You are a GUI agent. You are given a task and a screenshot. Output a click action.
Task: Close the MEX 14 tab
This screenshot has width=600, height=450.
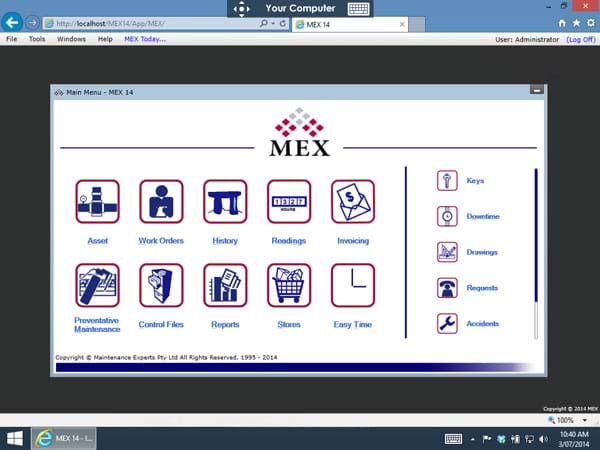coord(402,24)
